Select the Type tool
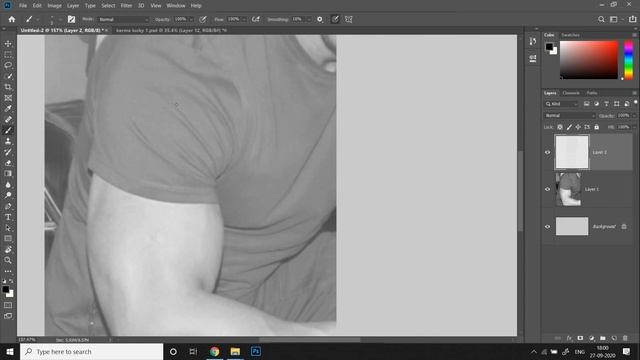The image size is (640, 360). pyautogui.click(x=8, y=217)
